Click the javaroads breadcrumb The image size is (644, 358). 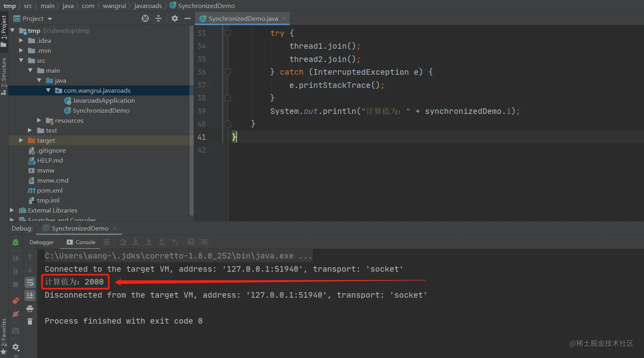[x=148, y=6]
